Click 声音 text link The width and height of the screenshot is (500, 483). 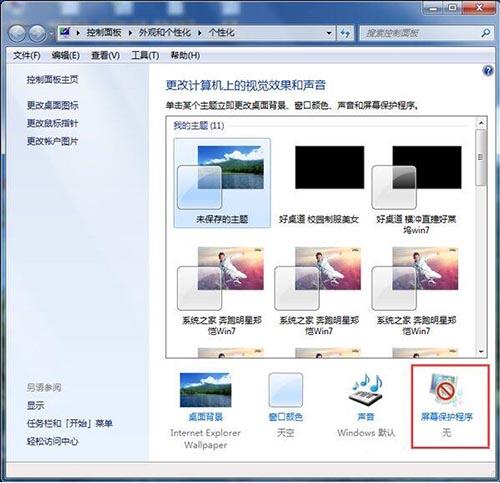coord(366,417)
